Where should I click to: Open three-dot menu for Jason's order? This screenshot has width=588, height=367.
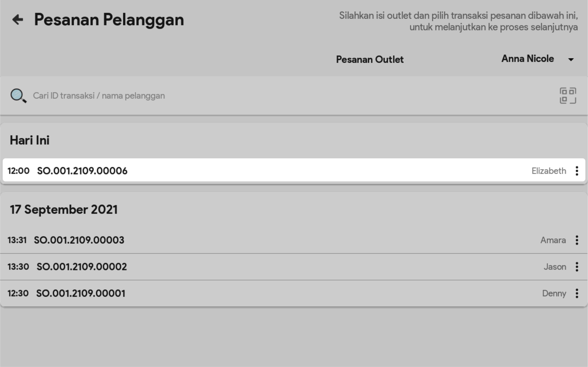577,267
